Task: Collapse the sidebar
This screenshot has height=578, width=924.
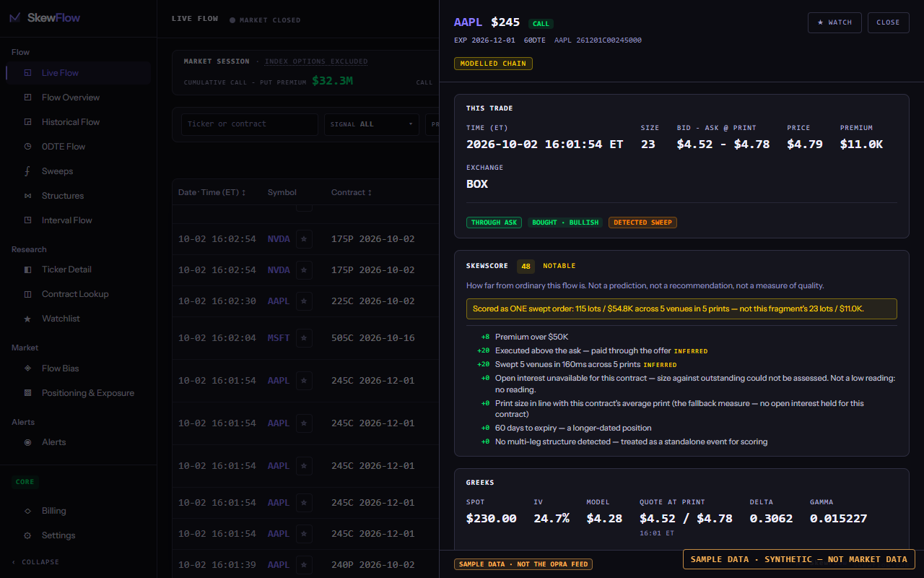Action: pyautogui.click(x=36, y=562)
